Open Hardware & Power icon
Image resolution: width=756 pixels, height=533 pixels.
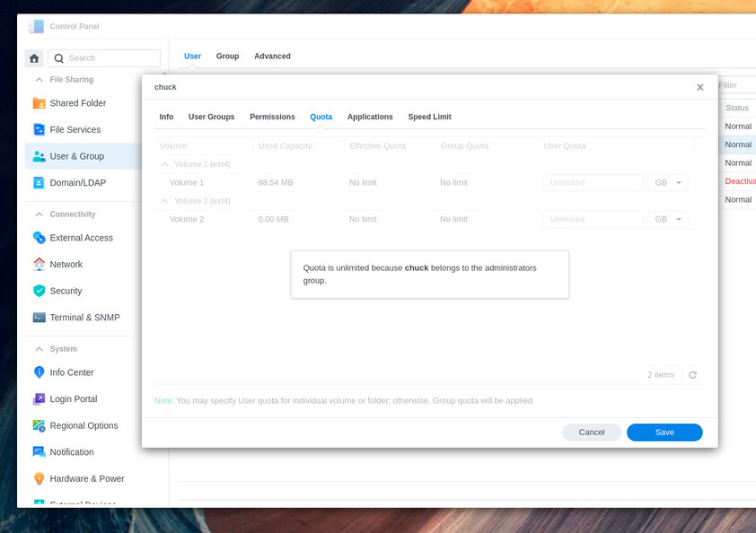click(x=39, y=478)
